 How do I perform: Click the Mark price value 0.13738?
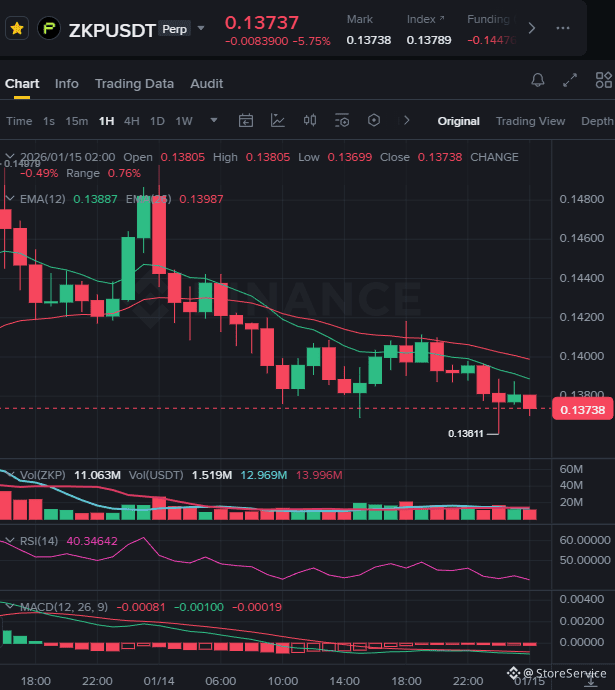tap(369, 40)
